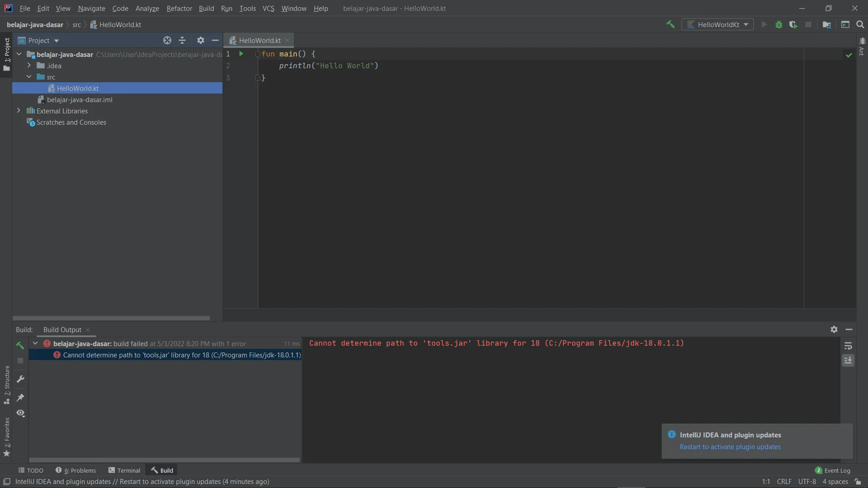Expand External Libraries node
Viewport: 868px width, 488px height.
tap(19, 111)
